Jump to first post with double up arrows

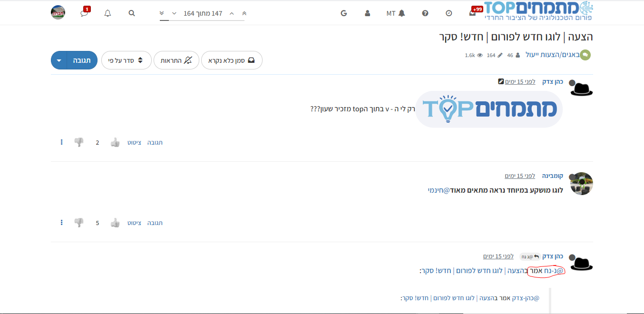pyautogui.click(x=244, y=13)
